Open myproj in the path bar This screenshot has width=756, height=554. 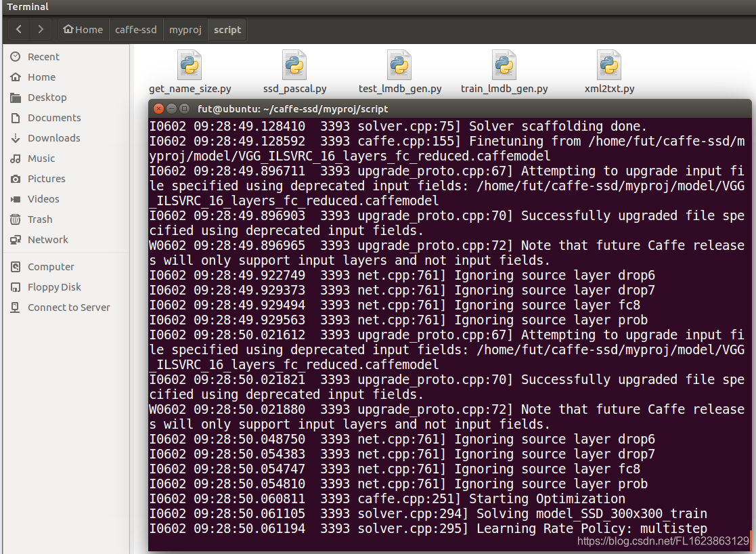click(x=185, y=30)
